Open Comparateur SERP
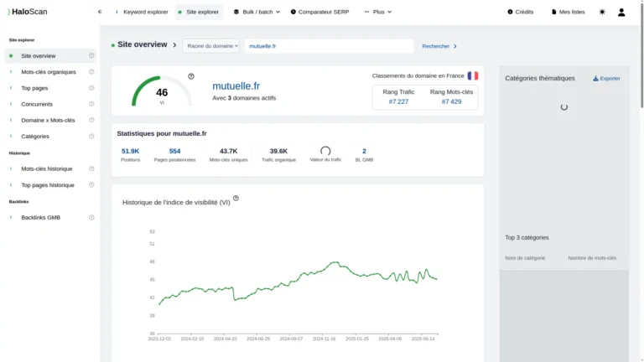 pos(320,12)
